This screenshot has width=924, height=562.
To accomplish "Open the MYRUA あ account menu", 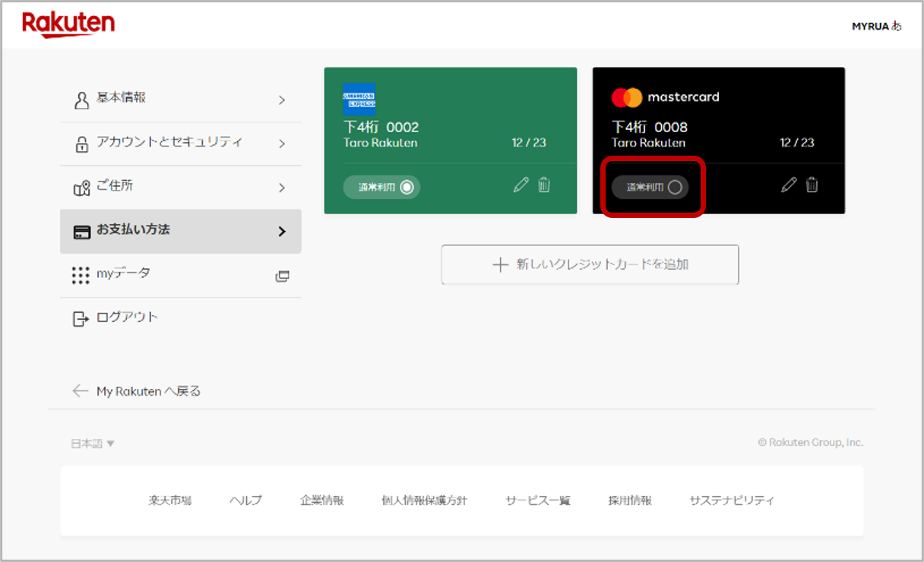I will pos(875,26).
